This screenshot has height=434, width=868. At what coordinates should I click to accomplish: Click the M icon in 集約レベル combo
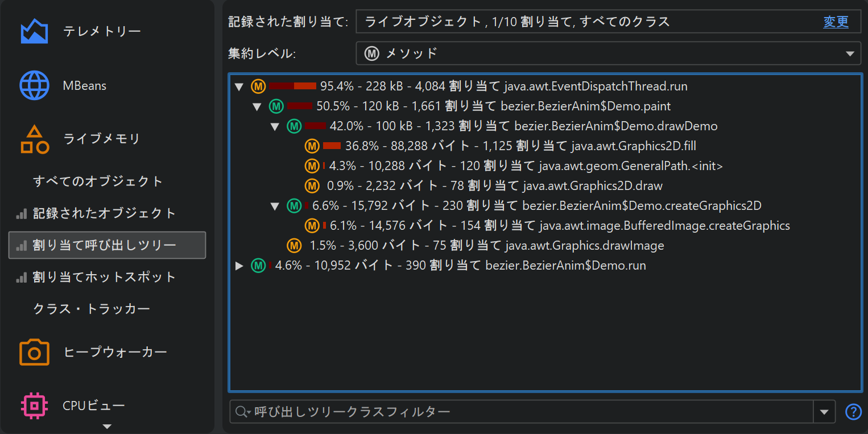click(371, 53)
